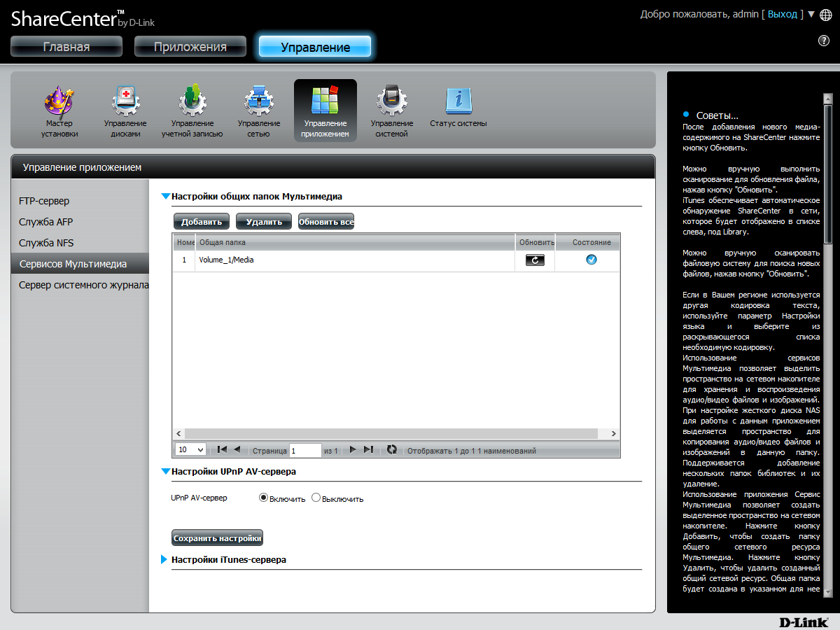Click the page number input field

(305, 451)
